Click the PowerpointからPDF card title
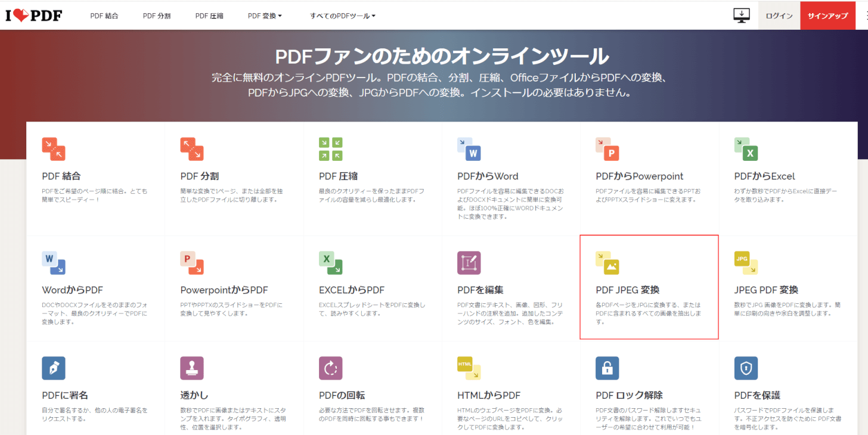The height and width of the screenshot is (435, 868). pos(224,290)
